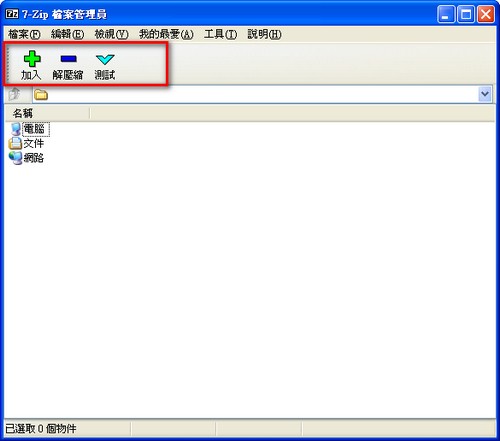Click the 7-Zip logo in title bar
This screenshot has width=500, height=441.
[12, 14]
